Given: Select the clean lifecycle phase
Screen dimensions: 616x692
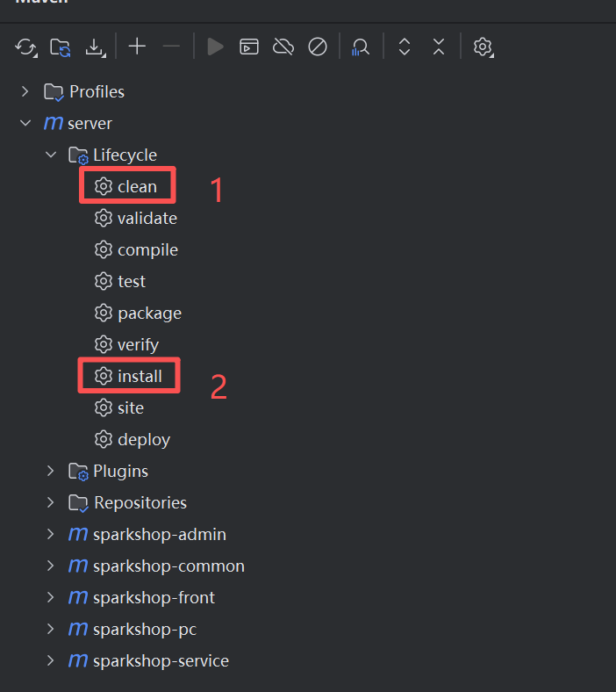Looking at the screenshot, I should (x=137, y=186).
